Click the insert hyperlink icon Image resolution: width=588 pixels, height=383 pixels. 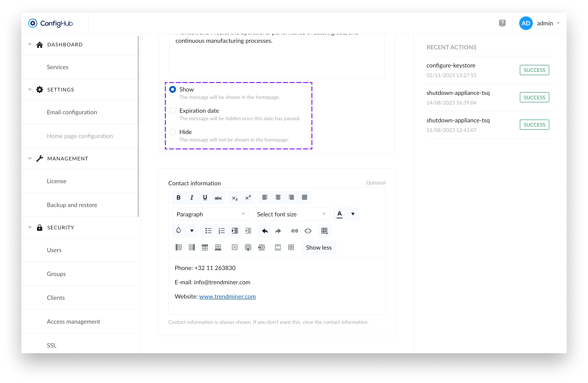tap(294, 231)
